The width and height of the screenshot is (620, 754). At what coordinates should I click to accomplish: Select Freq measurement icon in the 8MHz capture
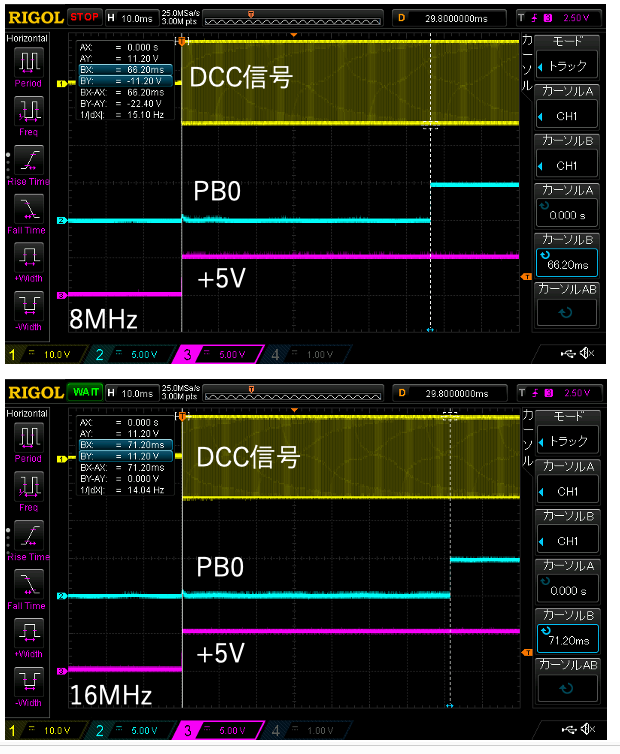pos(29,111)
